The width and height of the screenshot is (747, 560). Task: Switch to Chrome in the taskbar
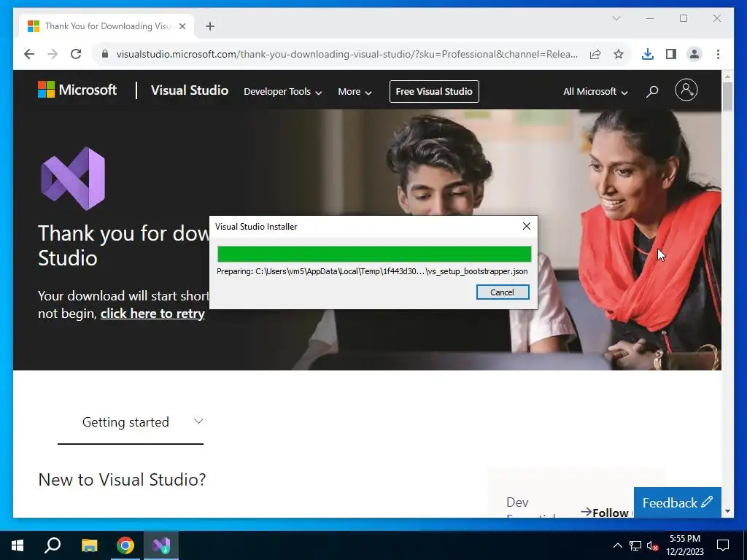tap(125, 545)
